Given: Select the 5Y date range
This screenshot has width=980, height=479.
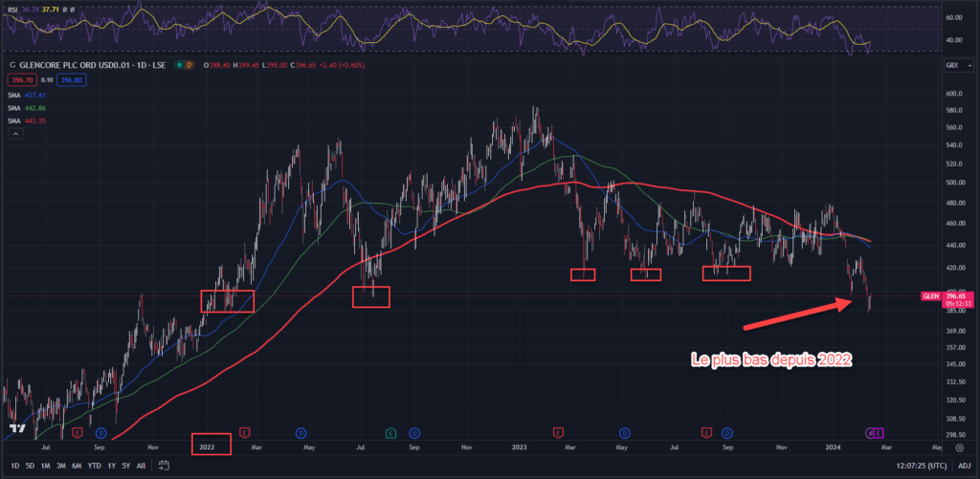Looking at the screenshot, I should tap(126, 466).
